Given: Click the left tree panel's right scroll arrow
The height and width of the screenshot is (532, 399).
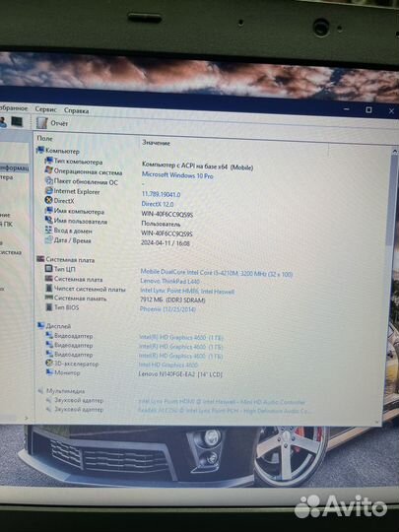Looking at the screenshot, I should pyautogui.click(x=27, y=419).
